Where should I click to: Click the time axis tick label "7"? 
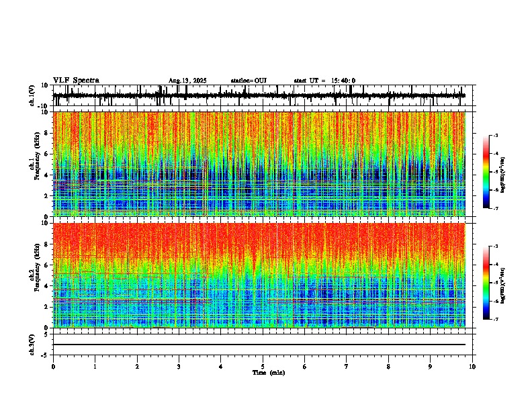coord(347,367)
